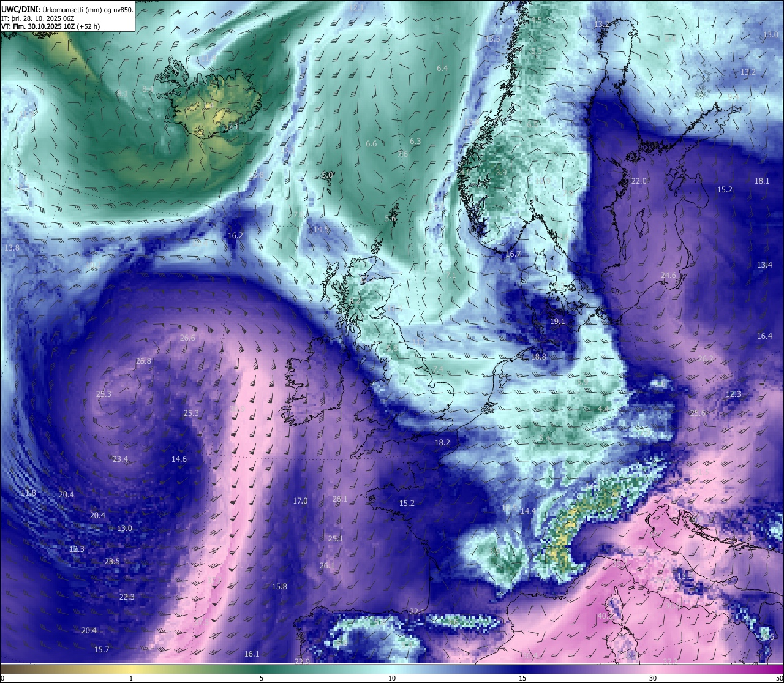The image size is (784, 683).
Task: Click the 17.0 value label
Action: tap(300, 500)
